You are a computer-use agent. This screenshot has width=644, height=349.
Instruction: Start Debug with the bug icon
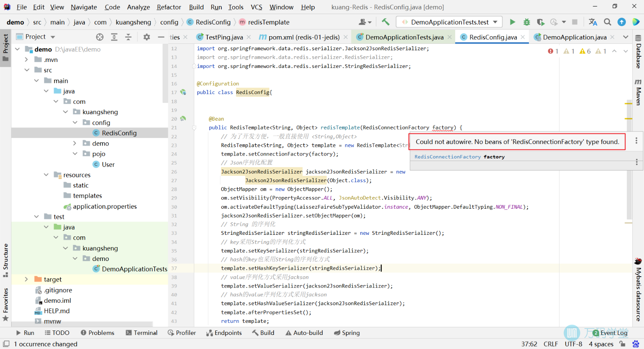[526, 22]
